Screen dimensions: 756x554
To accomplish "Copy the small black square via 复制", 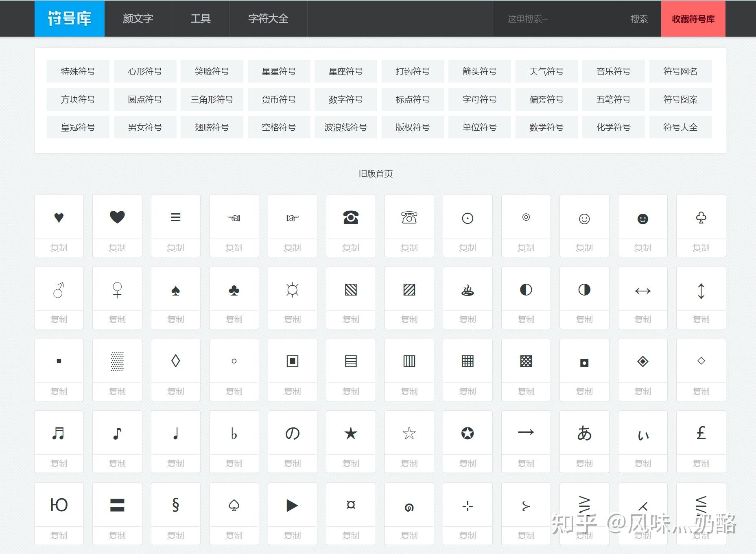I will click(59, 392).
